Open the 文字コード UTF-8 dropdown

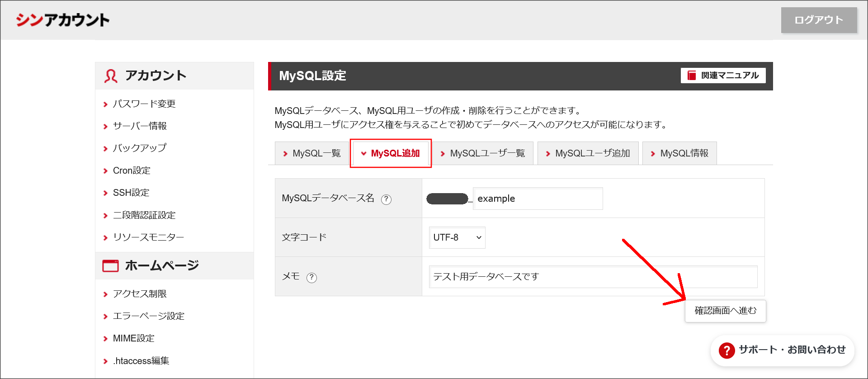tap(457, 237)
